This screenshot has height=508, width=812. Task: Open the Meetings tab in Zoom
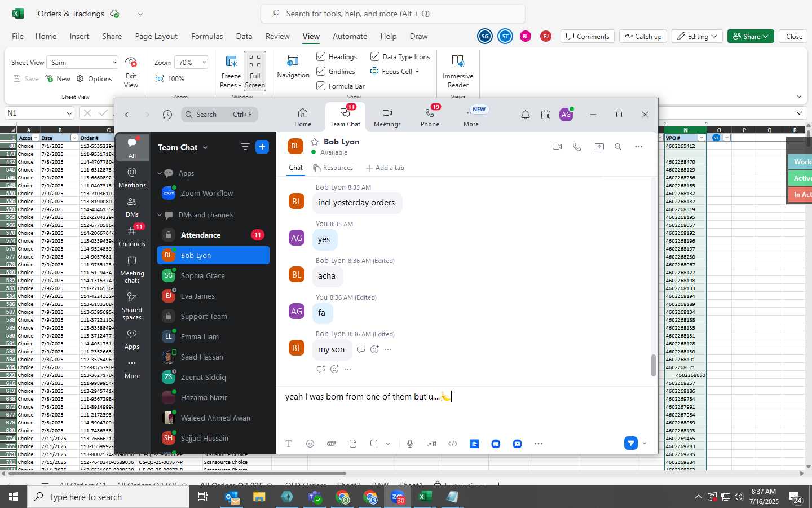(x=387, y=117)
